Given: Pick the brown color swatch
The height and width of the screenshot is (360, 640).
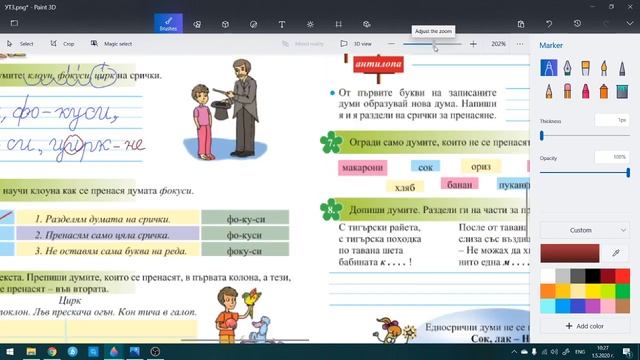Looking at the screenshot, I should point(622,306).
